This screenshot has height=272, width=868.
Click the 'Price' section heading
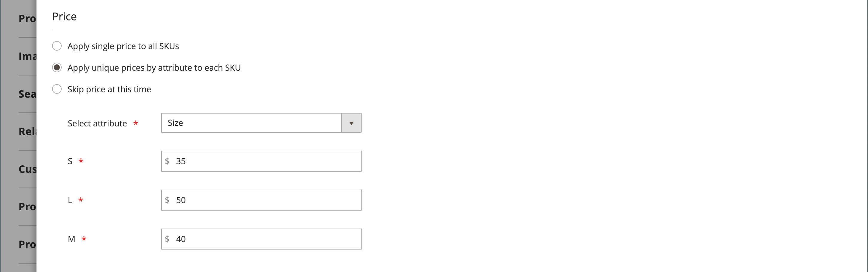pyautogui.click(x=64, y=16)
